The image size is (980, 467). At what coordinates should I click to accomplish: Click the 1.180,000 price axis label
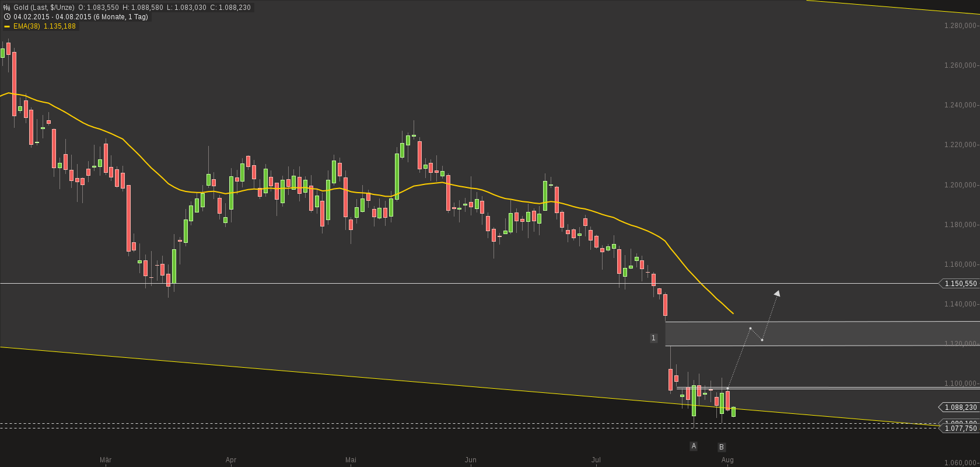960,225
